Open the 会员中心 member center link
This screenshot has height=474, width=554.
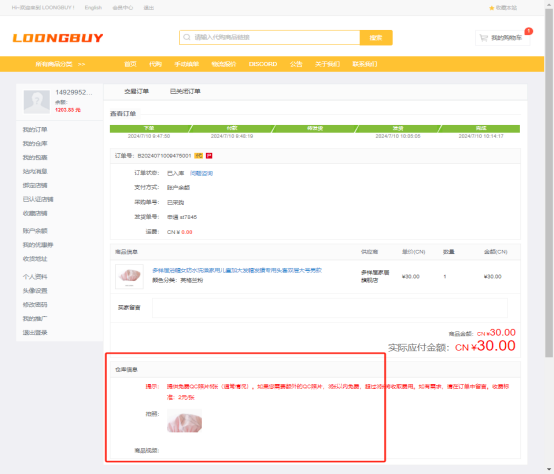coord(123,8)
